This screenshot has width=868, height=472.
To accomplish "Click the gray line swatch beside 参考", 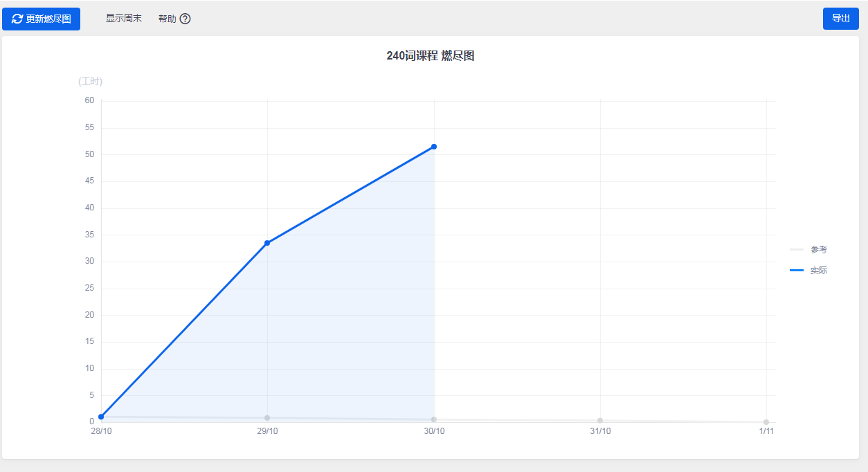I will pyautogui.click(x=797, y=250).
